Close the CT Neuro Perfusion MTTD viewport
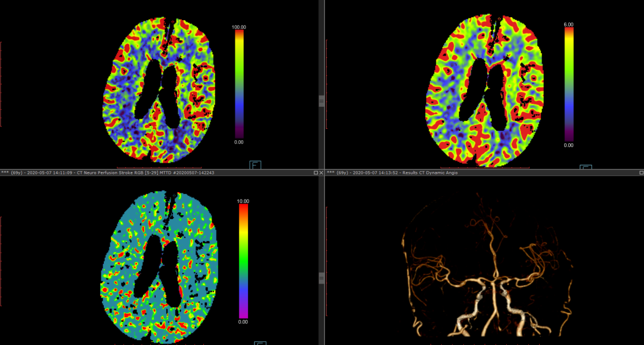 tap(321, 172)
